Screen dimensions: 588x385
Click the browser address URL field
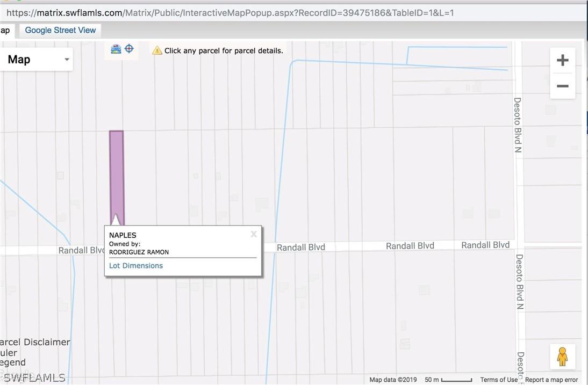coord(230,12)
